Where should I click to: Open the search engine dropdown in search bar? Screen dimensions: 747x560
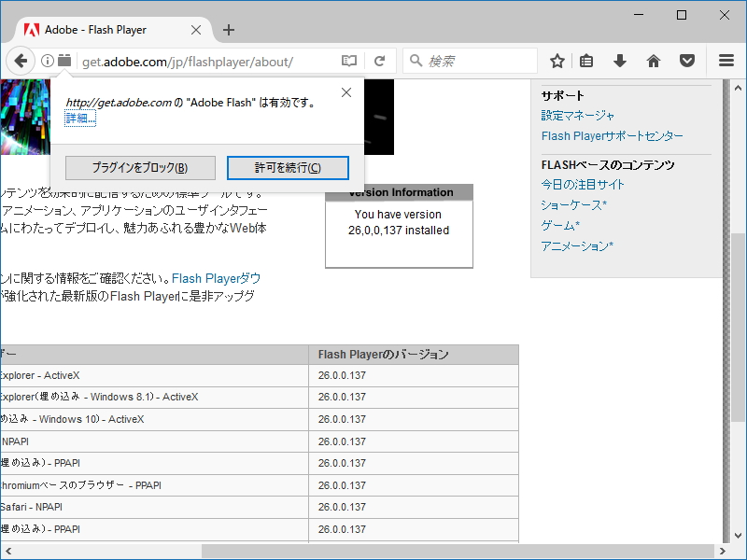pyautogui.click(x=415, y=60)
